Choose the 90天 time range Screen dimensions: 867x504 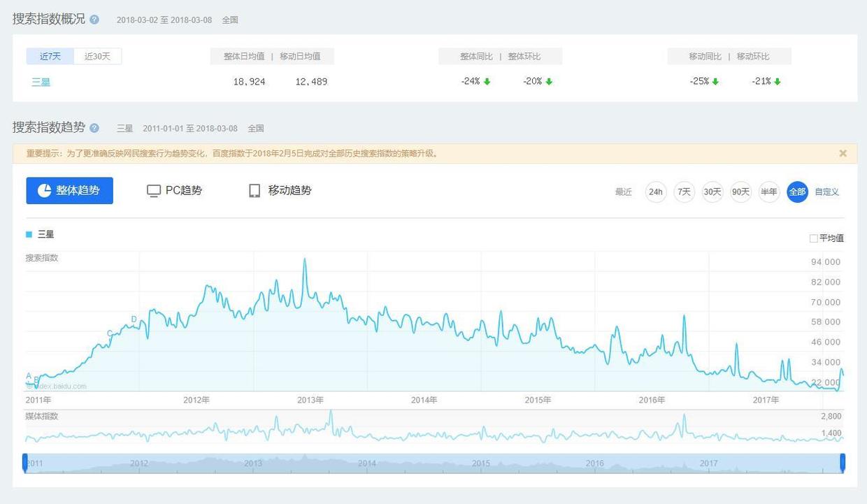pos(740,192)
